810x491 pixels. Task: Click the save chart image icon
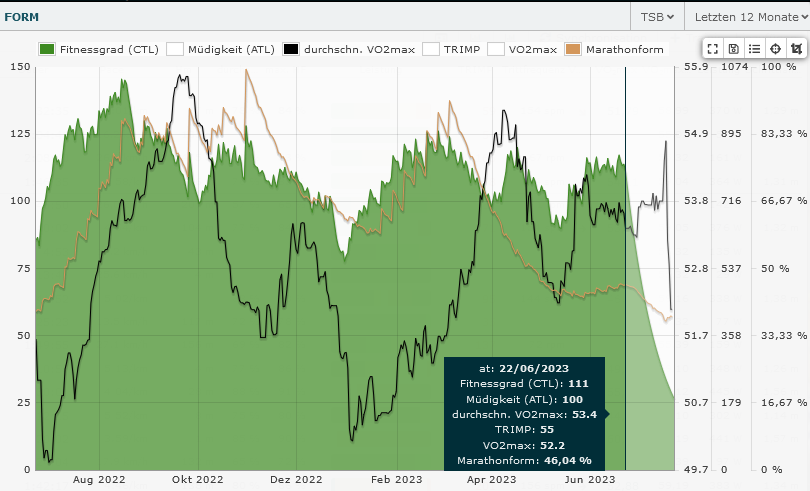click(733, 48)
